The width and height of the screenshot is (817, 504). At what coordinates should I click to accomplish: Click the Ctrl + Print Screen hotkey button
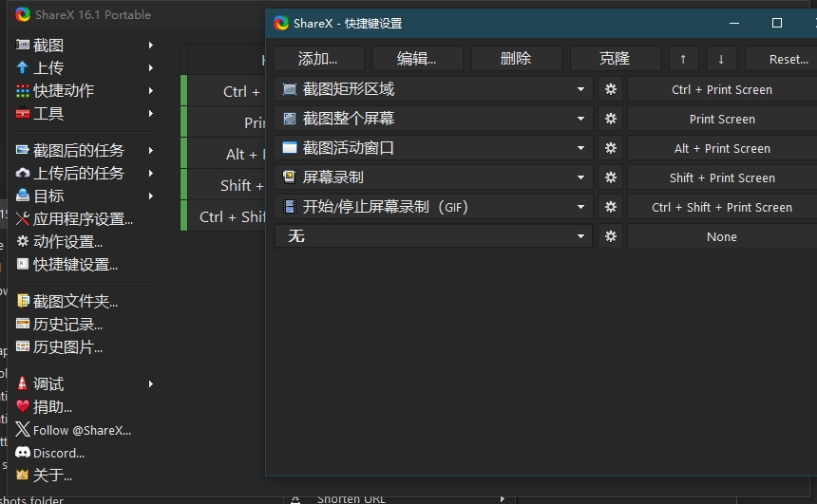[x=722, y=89]
